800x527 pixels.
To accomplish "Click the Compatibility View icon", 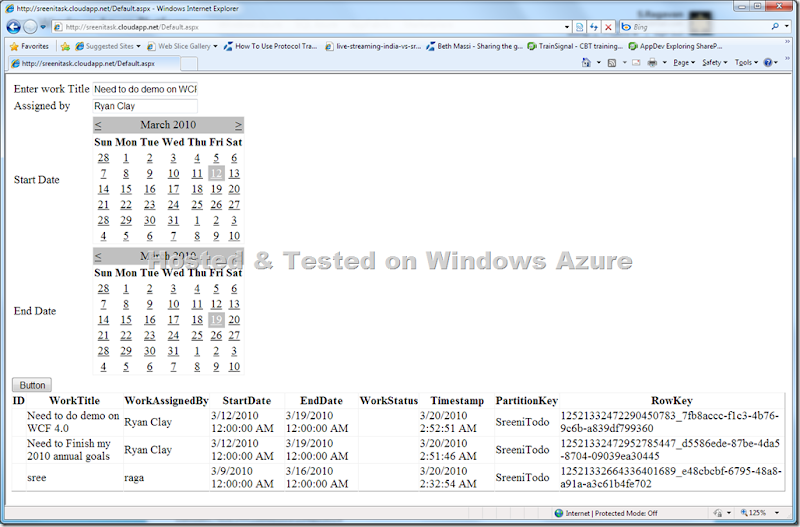I will (580, 27).
